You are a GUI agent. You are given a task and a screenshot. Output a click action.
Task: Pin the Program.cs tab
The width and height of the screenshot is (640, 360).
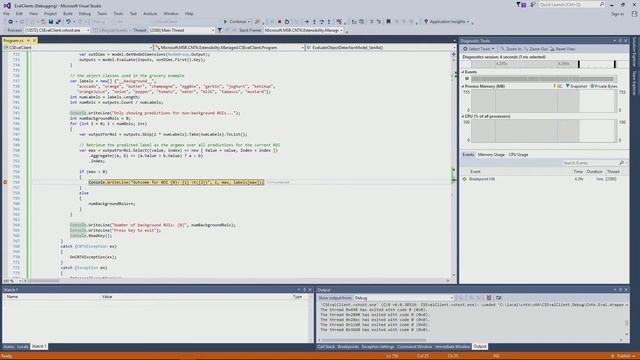(28, 41)
